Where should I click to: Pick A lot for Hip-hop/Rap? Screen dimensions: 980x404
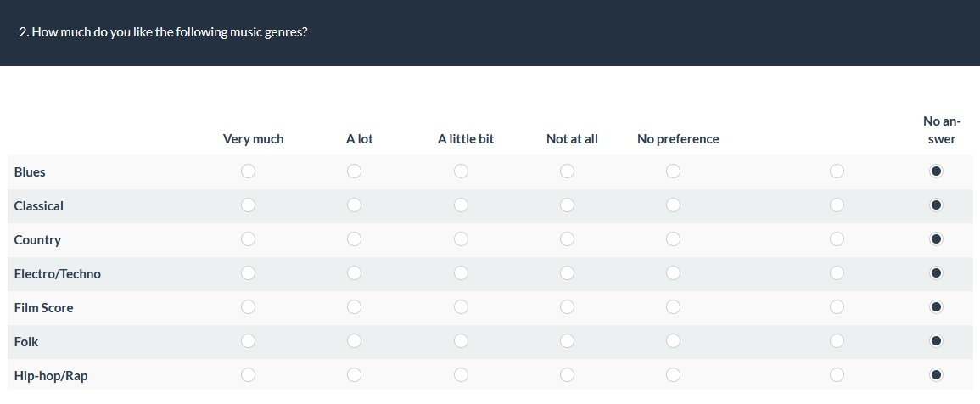[x=354, y=374]
